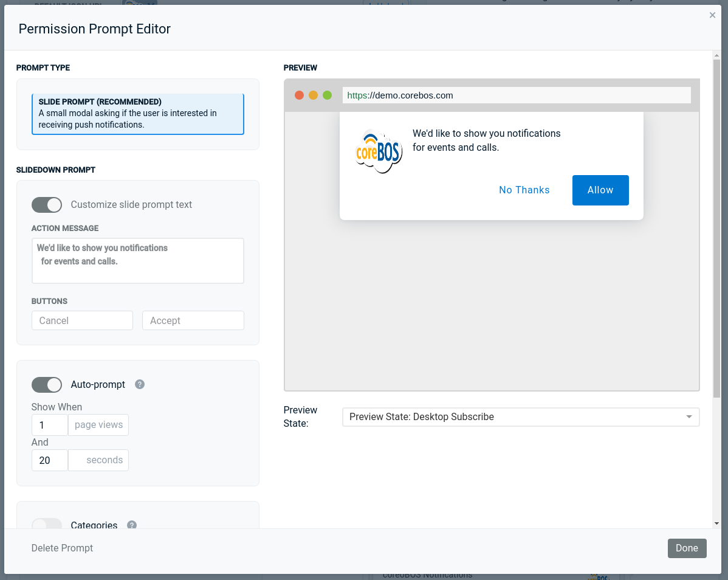This screenshot has height=580, width=728.
Task: Focus the Accept button label field
Action: (x=193, y=320)
